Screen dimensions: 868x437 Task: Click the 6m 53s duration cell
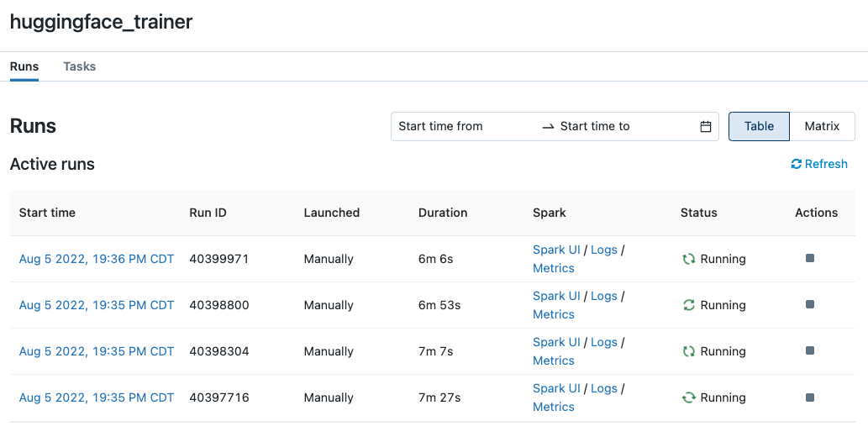pos(439,305)
